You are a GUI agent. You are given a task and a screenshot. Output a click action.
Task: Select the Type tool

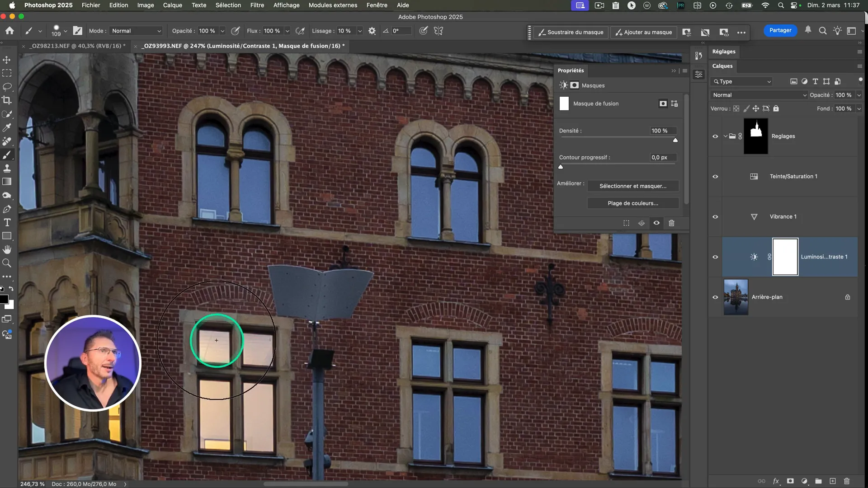click(x=7, y=222)
